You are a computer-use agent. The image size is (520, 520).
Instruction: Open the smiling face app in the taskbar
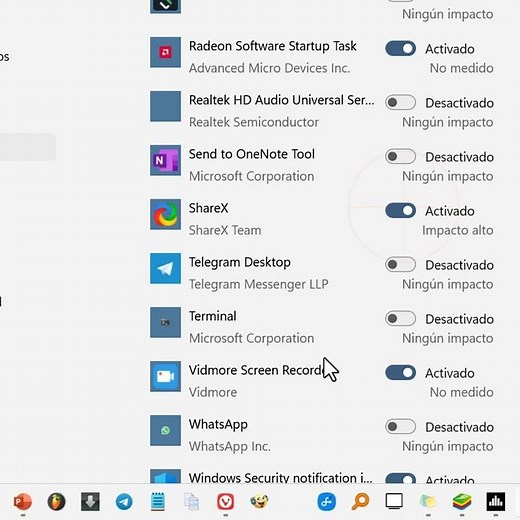pos(259,502)
